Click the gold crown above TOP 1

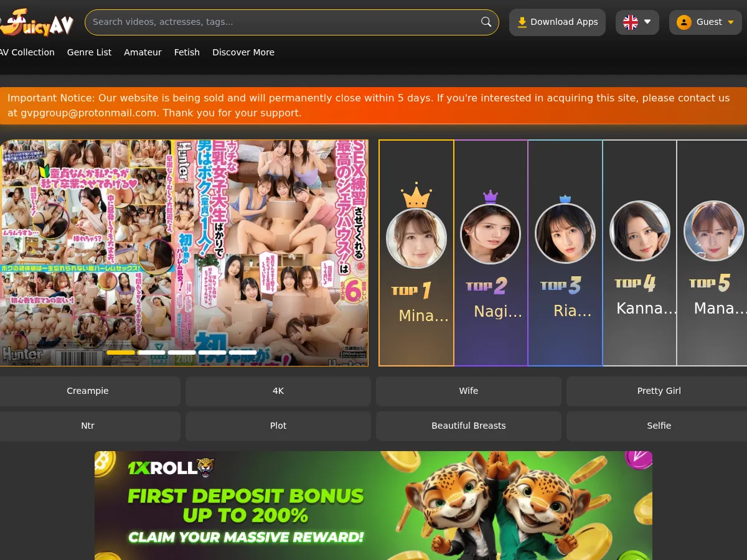point(416,195)
